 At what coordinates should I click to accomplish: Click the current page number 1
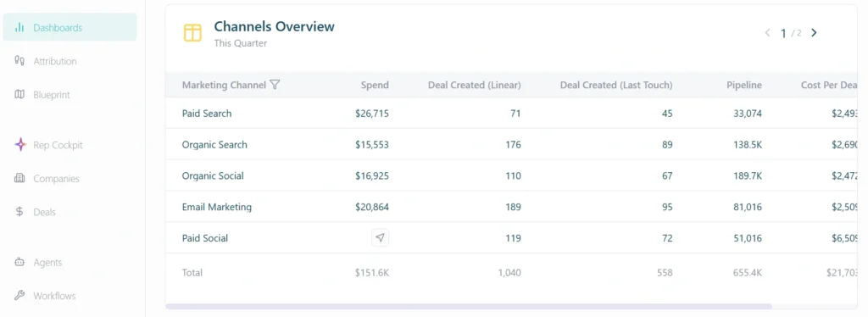click(x=783, y=33)
